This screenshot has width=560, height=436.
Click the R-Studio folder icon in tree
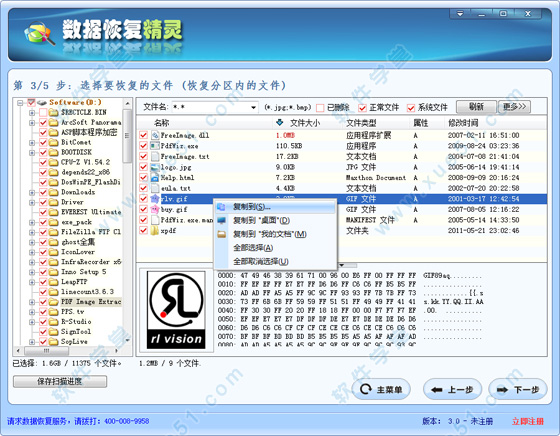(x=53, y=322)
